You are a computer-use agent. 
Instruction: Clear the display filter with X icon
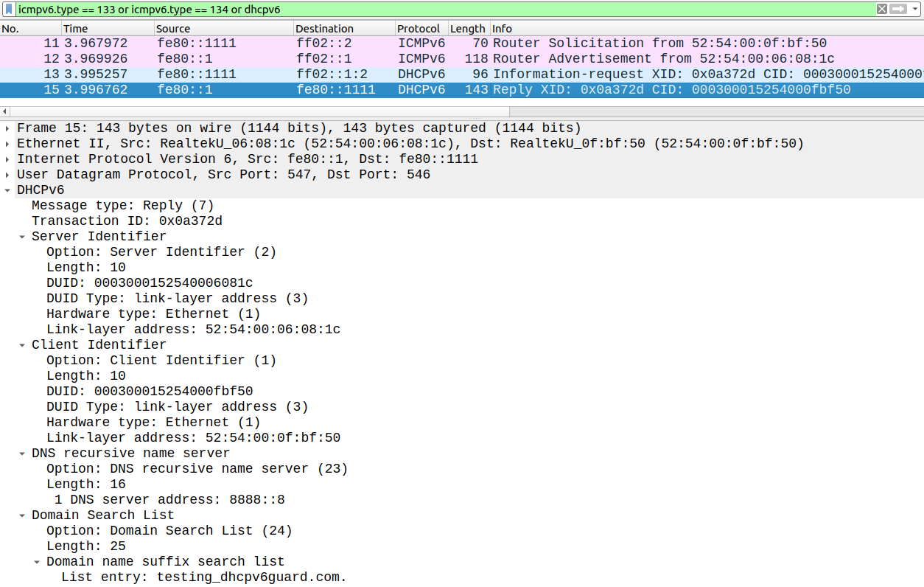(881, 9)
